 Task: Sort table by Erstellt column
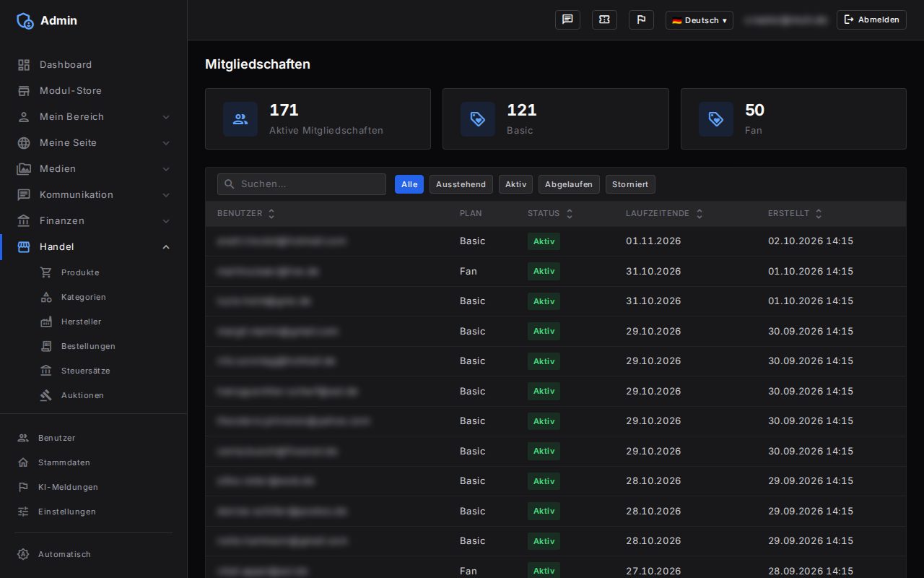(795, 214)
